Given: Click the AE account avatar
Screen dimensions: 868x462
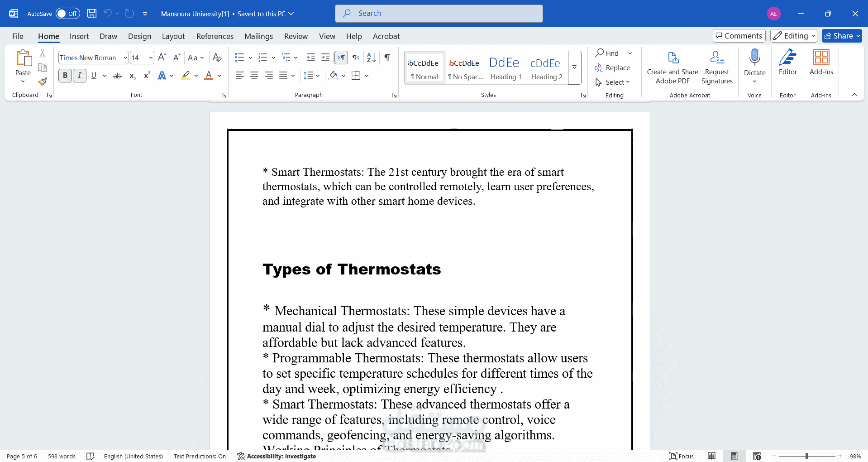Looking at the screenshot, I should [x=774, y=14].
